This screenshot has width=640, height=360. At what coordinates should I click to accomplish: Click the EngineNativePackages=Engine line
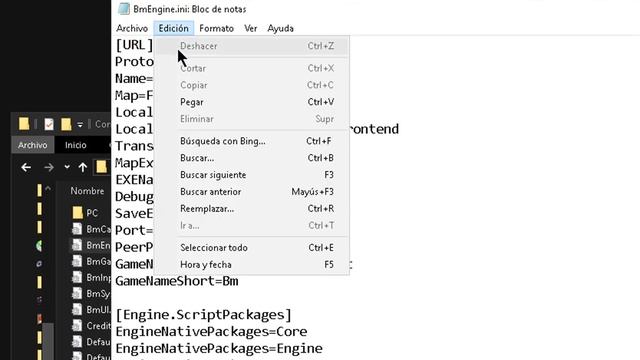pyautogui.click(x=219, y=349)
